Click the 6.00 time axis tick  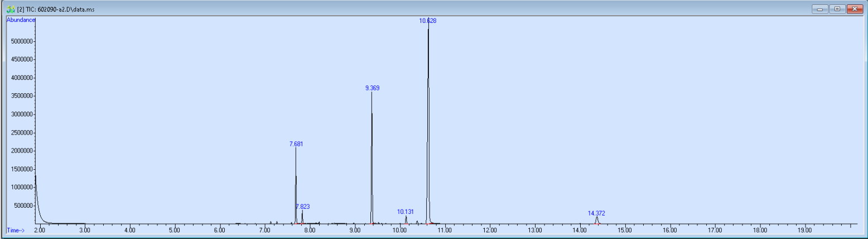[x=220, y=230]
